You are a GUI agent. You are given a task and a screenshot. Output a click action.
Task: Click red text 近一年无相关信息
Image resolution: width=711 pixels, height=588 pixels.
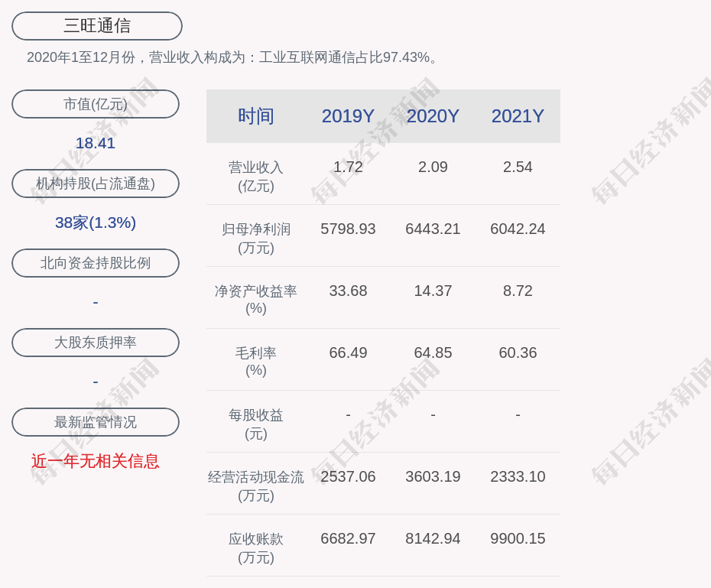click(96, 461)
